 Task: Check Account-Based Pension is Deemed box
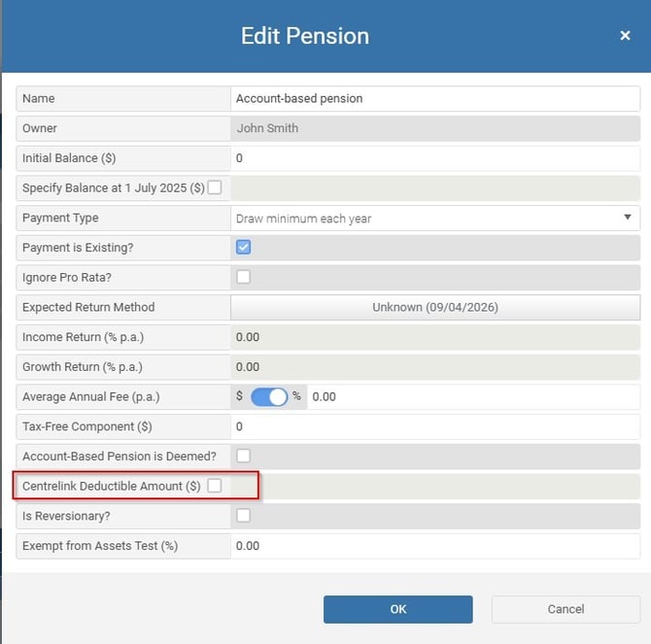pyautogui.click(x=243, y=456)
